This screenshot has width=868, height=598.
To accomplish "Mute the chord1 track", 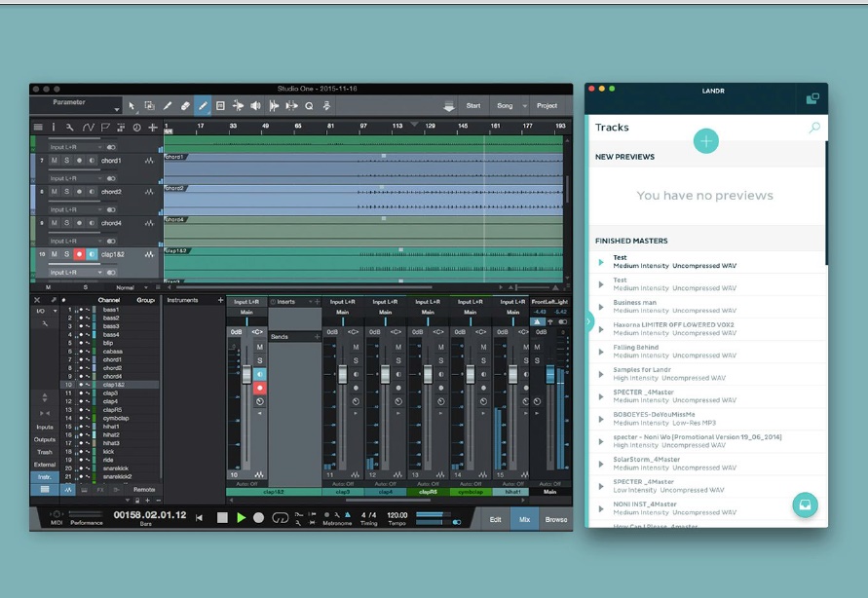I will click(x=54, y=161).
